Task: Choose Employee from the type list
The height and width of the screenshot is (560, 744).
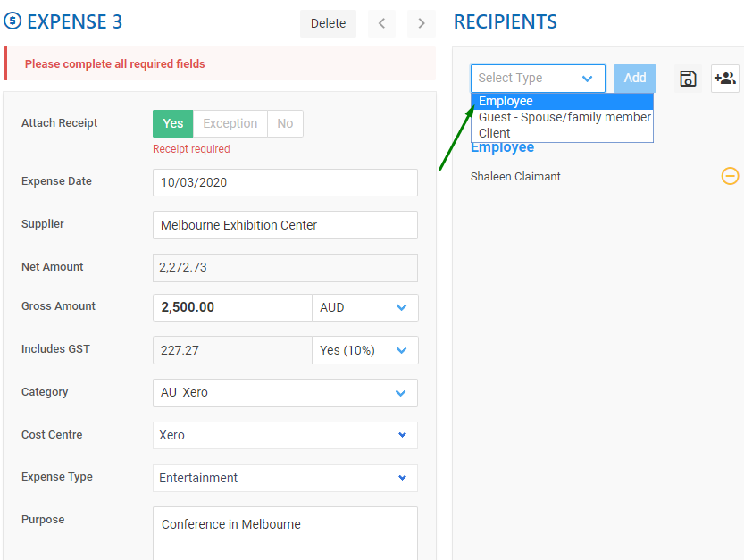Action: (x=562, y=101)
